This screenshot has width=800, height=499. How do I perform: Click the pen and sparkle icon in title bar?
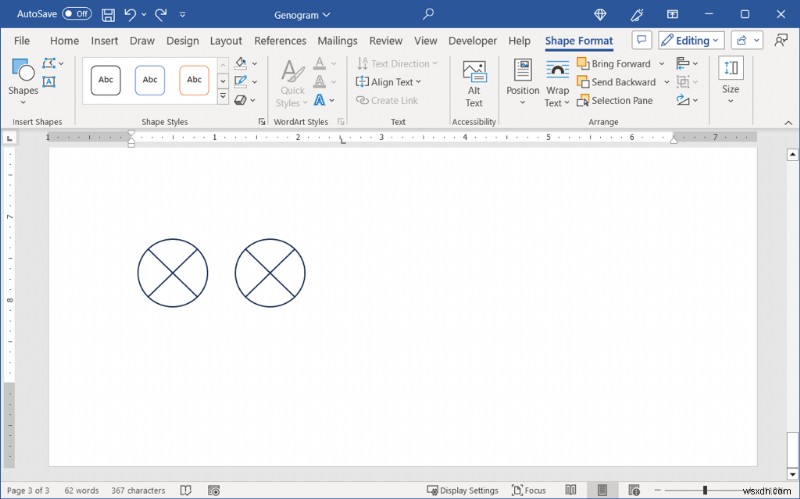click(637, 15)
